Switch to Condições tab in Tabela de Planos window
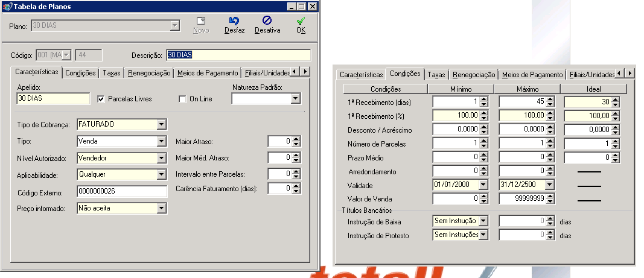Image resolution: width=644 pixels, height=278 pixels. tap(80, 73)
